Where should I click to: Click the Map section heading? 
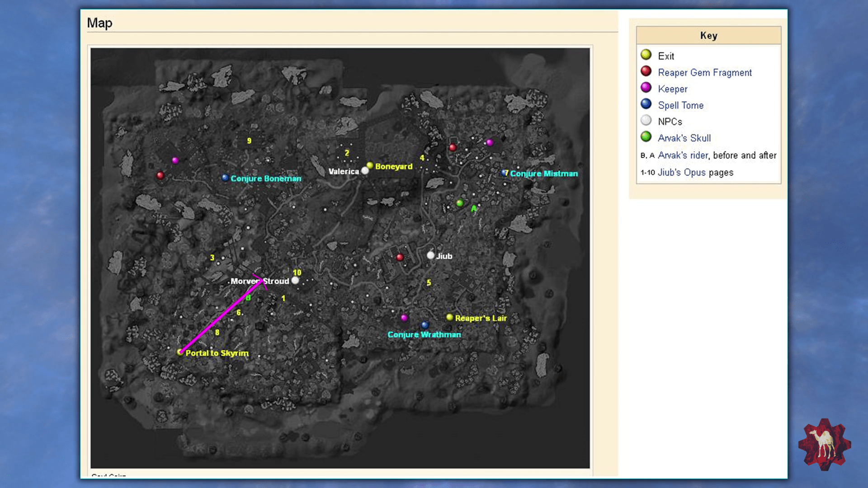pos(99,23)
